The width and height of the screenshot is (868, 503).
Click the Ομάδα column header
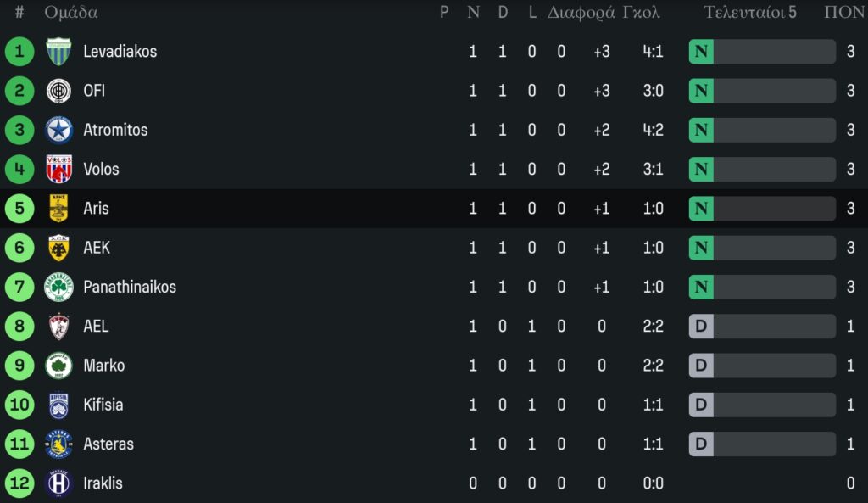(x=71, y=13)
